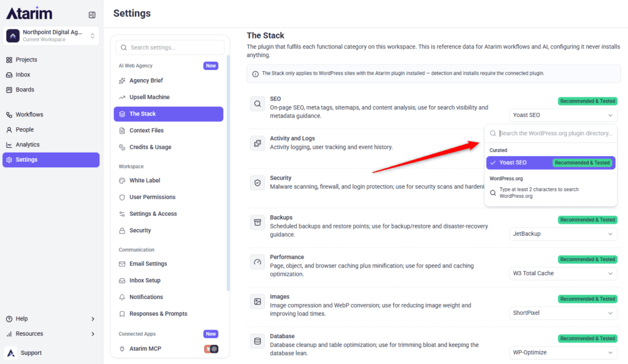Click the Upsell Machine trend icon
This screenshot has width=628, height=364.
(122, 97)
